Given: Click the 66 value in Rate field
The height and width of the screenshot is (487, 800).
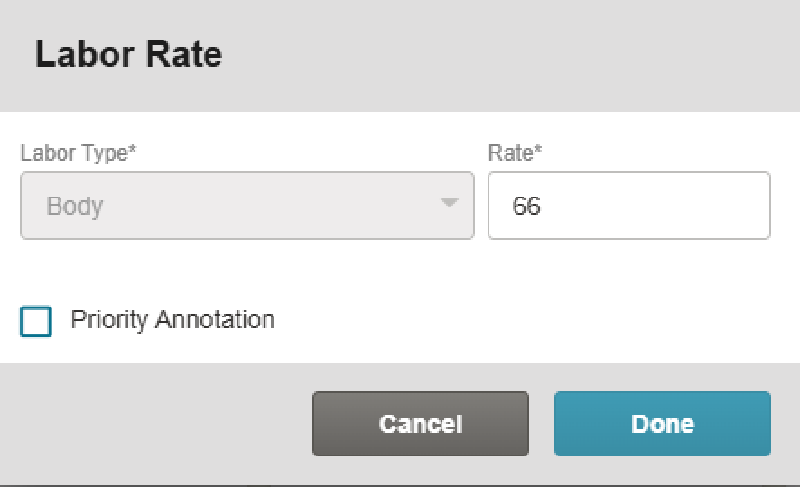Looking at the screenshot, I should click(x=527, y=207).
